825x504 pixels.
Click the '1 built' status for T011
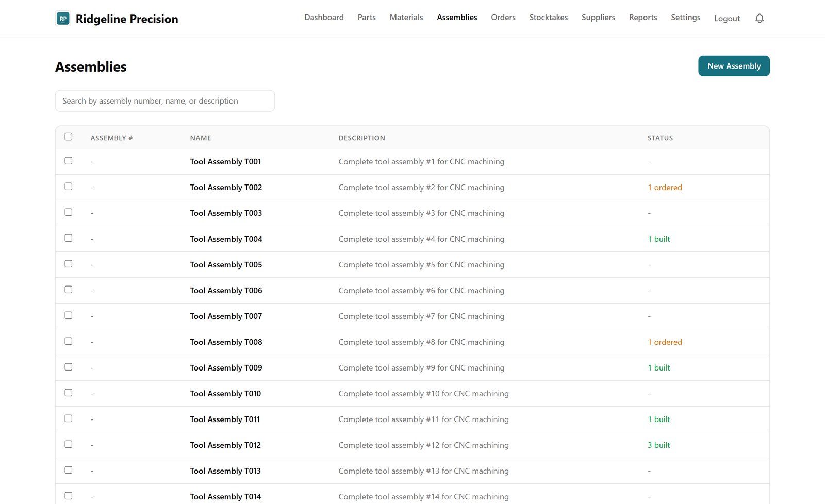coord(659,419)
